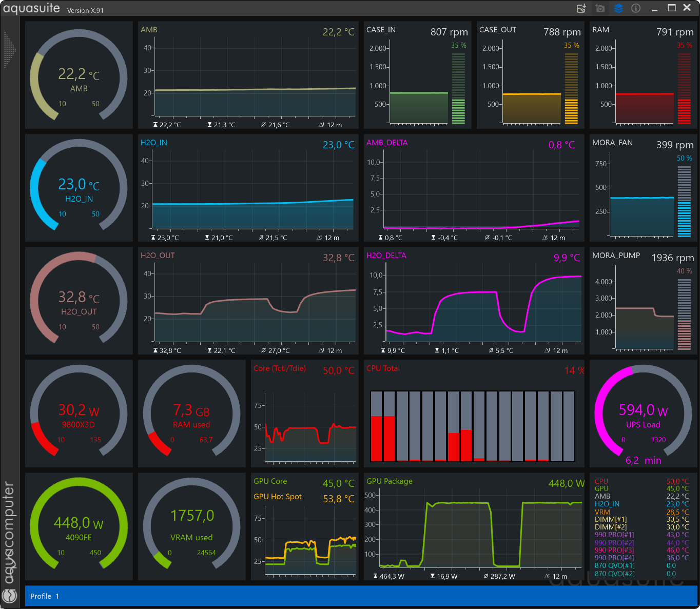Open the info circle icon
Screen dimensions: 700x609
pyautogui.click(x=636, y=8)
